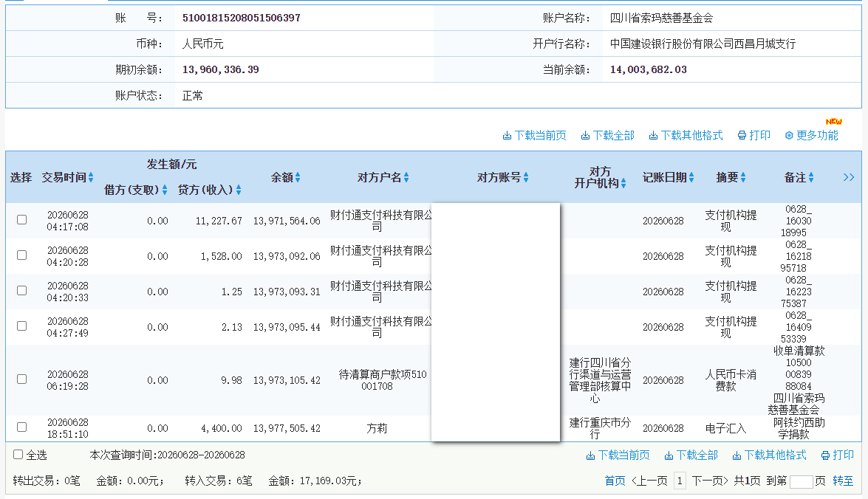This screenshot has width=868, height=499.
Task: Open 更多功能 link text
Action: (x=817, y=136)
